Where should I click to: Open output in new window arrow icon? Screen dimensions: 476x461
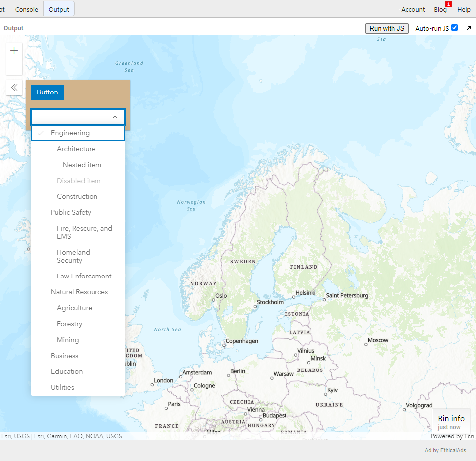[x=469, y=28]
